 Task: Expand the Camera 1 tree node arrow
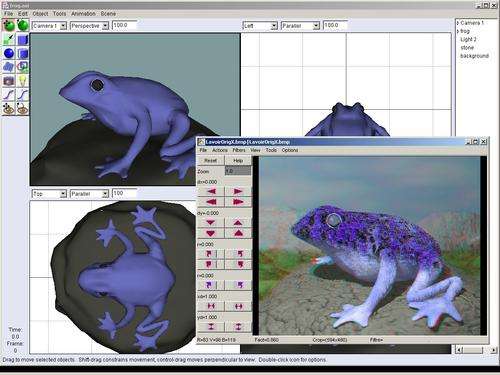[458, 23]
